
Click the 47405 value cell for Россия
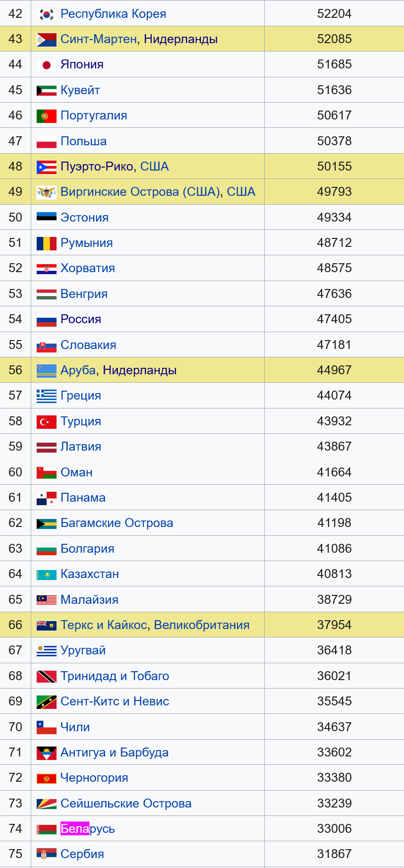pyautogui.click(x=334, y=319)
